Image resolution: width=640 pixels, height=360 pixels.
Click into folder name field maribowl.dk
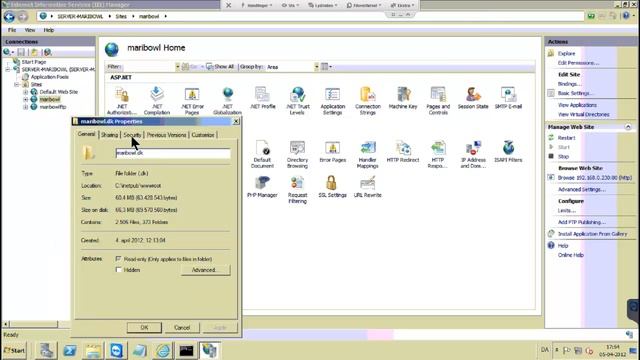coord(173,153)
